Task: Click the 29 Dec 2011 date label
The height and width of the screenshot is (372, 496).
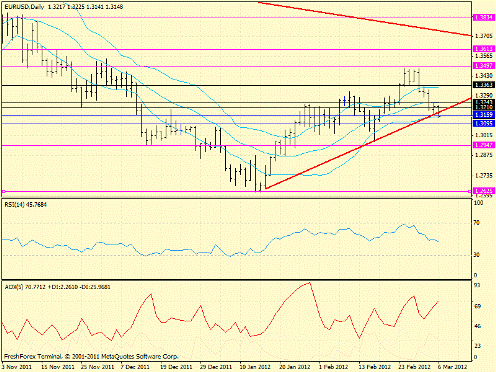Action: coord(216,367)
